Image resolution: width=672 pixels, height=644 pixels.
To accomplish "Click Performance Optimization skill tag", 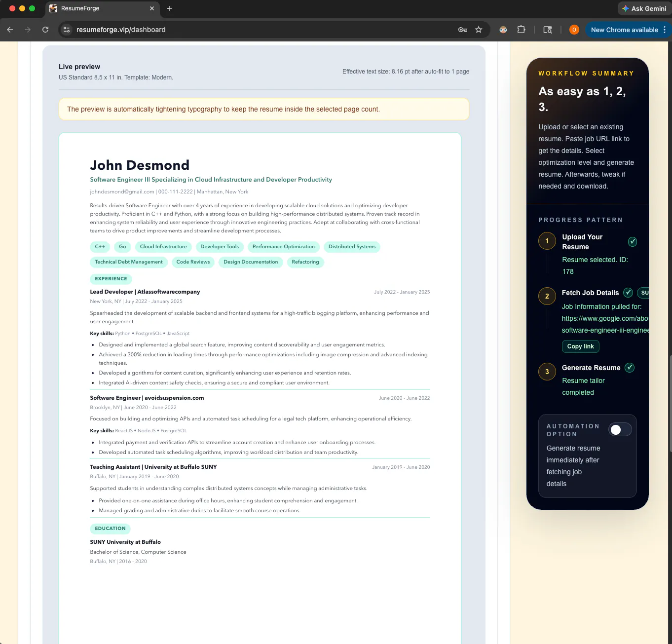I will (x=284, y=247).
